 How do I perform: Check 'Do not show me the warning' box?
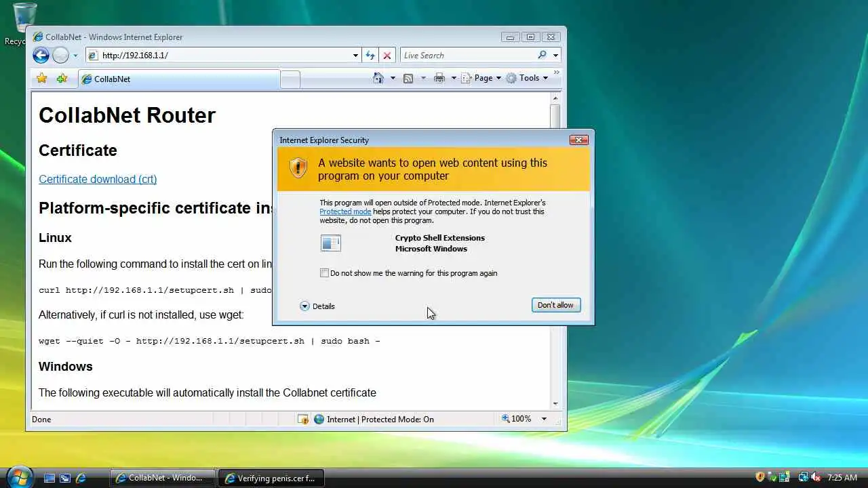click(324, 273)
